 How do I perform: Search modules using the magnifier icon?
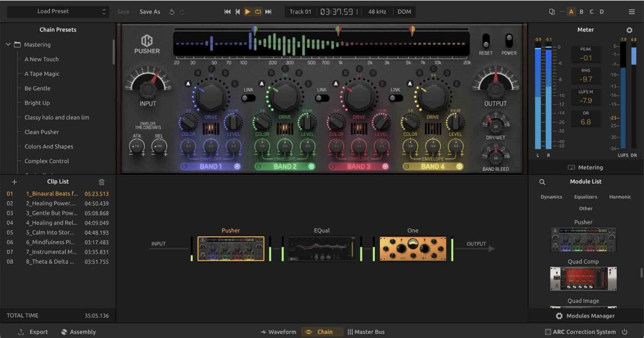click(x=542, y=182)
